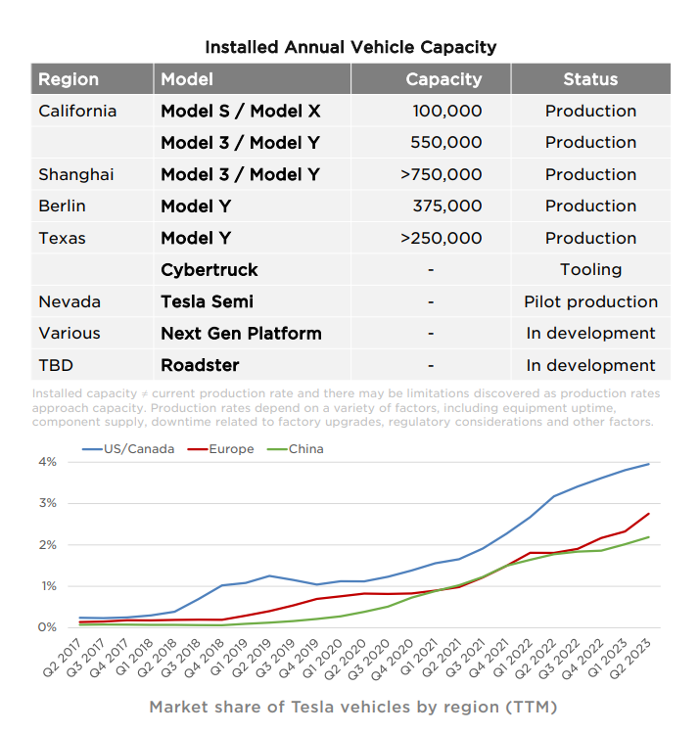Click the 'US/Canada' legend entry
700x734 pixels.
click(128, 449)
